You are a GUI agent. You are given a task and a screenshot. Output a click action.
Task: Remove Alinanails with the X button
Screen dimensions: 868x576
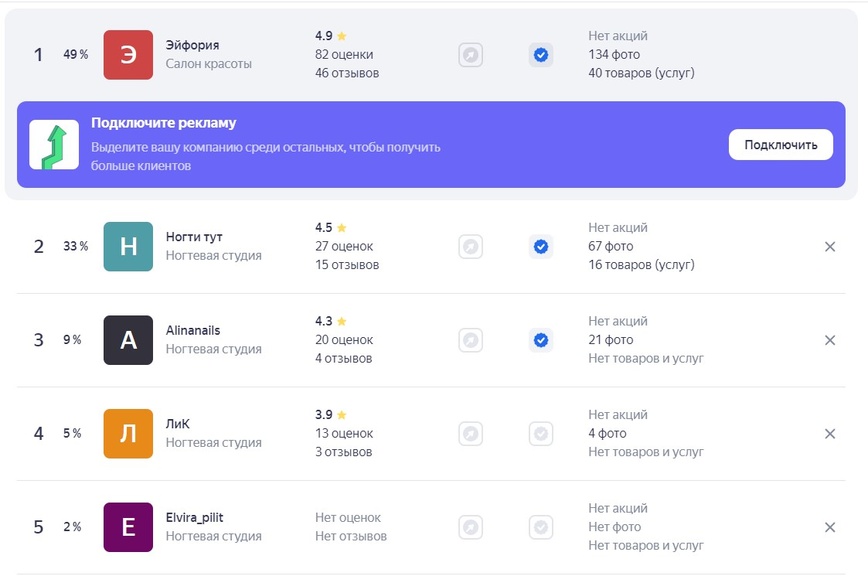click(x=830, y=340)
